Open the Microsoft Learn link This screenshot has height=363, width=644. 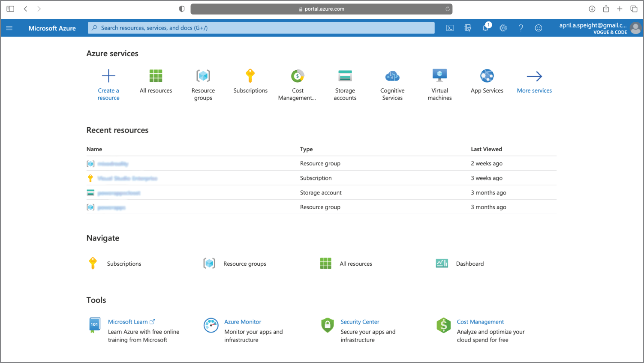131,322
